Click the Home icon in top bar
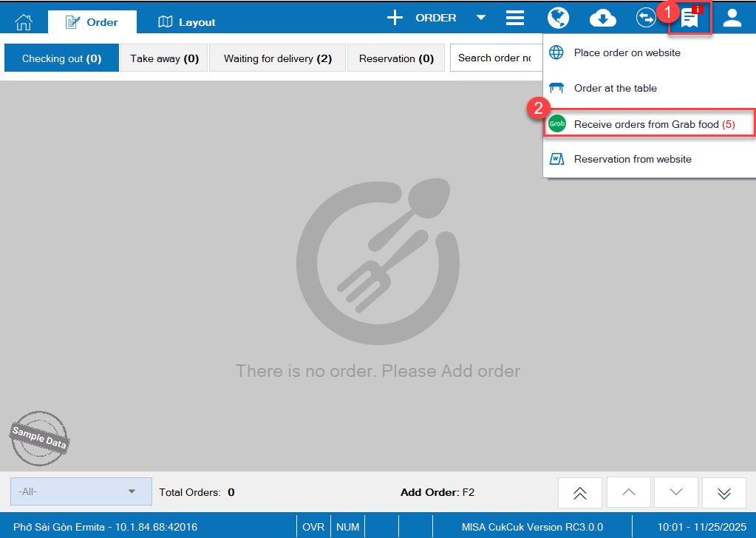 click(x=24, y=20)
